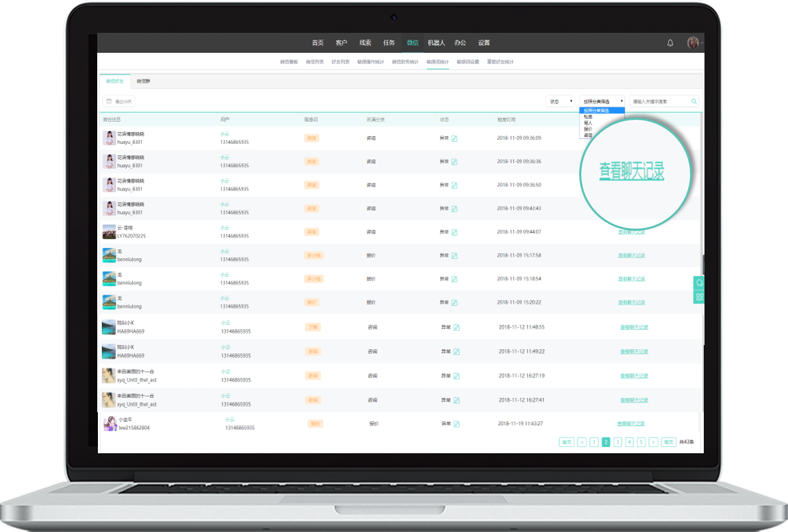Switch to 重复好友统计 sub-tab
Screen dimensions: 788x532
[x=500, y=62]
